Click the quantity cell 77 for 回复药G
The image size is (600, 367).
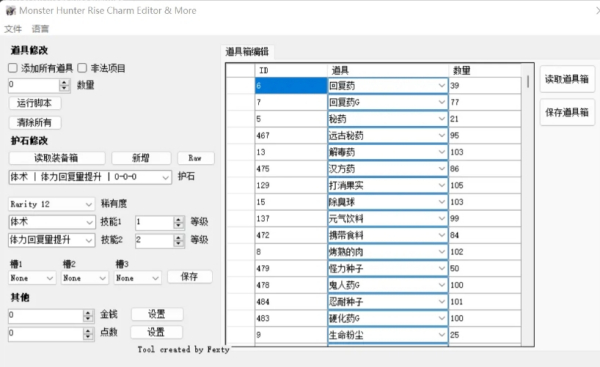(485, 102)
